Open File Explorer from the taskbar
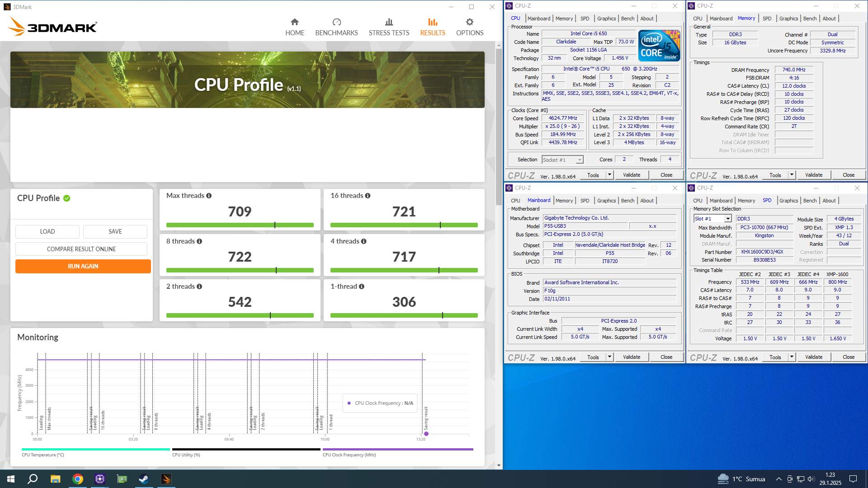This screenshot has height=488, width=868. (x=55, y=479)
